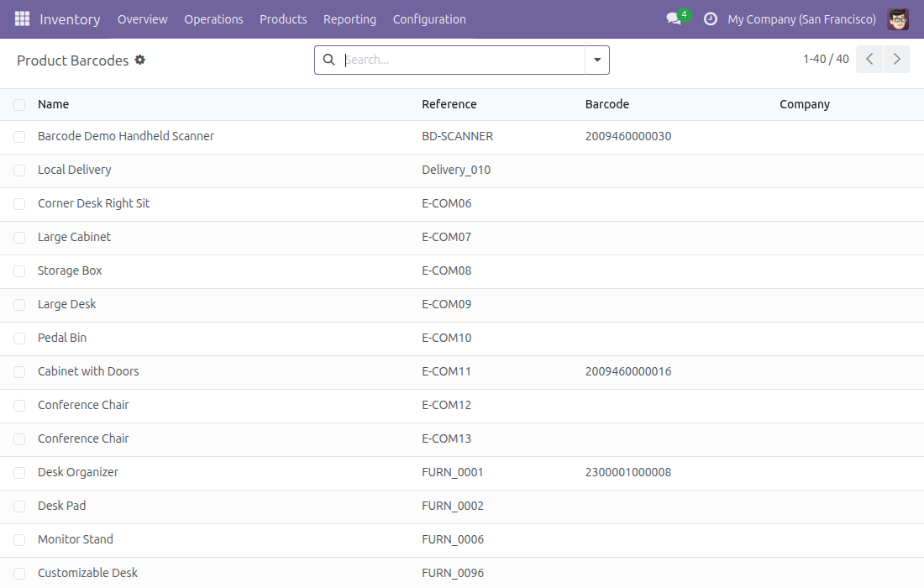Edit barcode 2009460000016 cell
The image size is (924, 588).
point(628,371)
